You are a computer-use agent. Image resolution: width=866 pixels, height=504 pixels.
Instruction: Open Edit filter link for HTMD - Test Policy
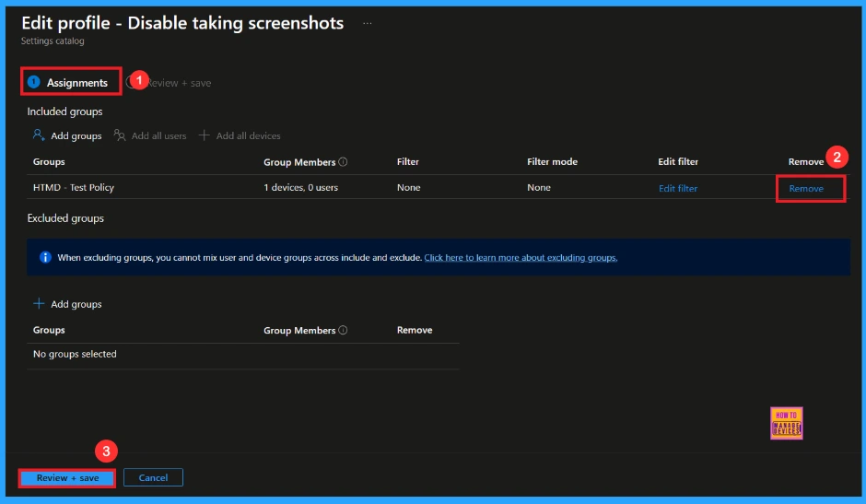coord(678,189)
